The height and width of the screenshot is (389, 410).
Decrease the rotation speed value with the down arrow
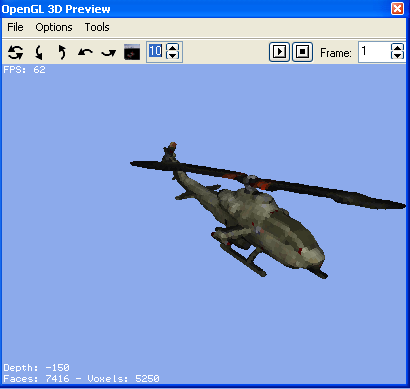pyautogui.click(x=172, y=56)
